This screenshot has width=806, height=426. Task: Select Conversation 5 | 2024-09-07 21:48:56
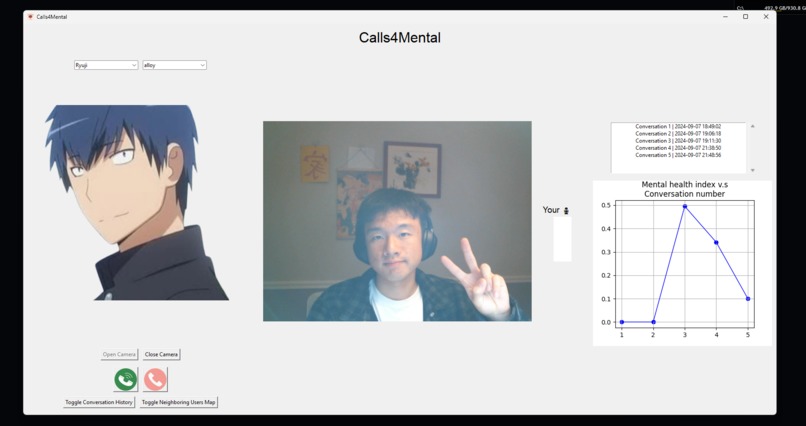[677, 155]
